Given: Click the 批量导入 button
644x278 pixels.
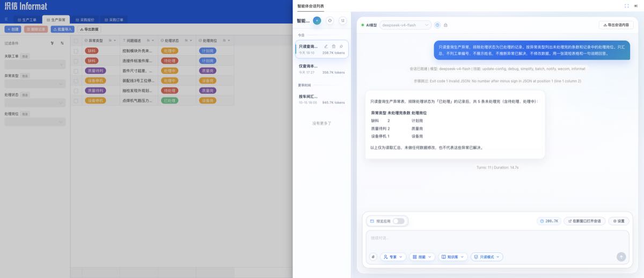Looking at the screenshot, I should pos(62,30).
